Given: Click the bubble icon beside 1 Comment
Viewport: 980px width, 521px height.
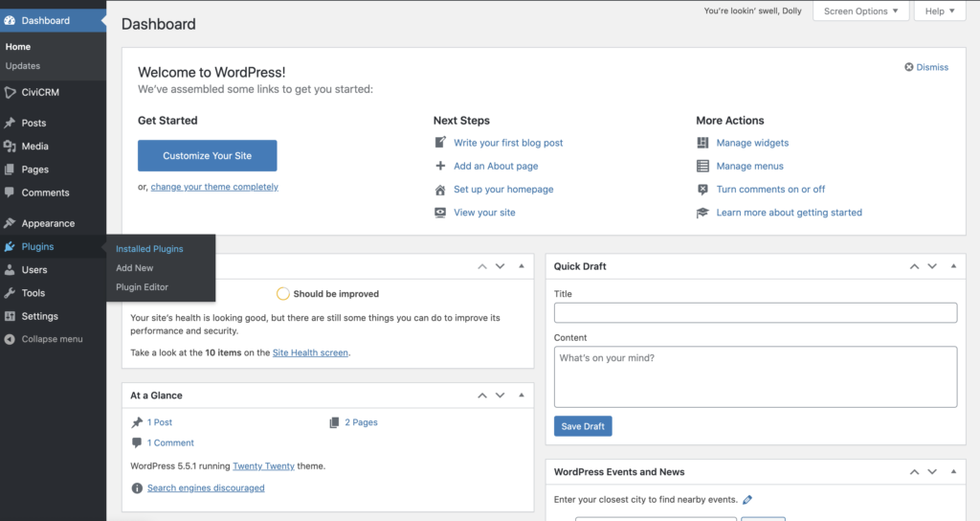Looking at the screenshot, I should pos(137,442).
